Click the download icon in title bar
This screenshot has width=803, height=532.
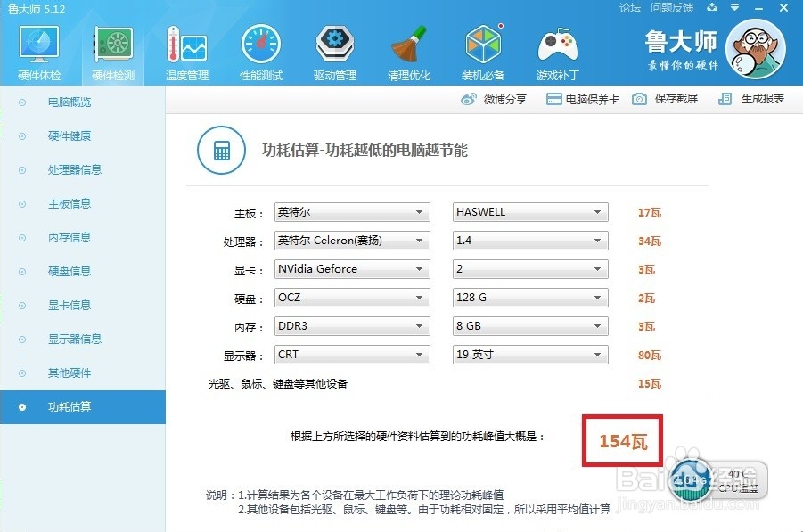tap(712, 7)
